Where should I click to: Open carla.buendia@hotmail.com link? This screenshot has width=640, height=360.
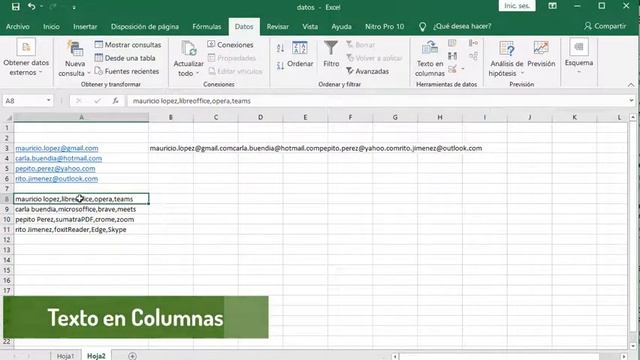[x=59, y=158]
